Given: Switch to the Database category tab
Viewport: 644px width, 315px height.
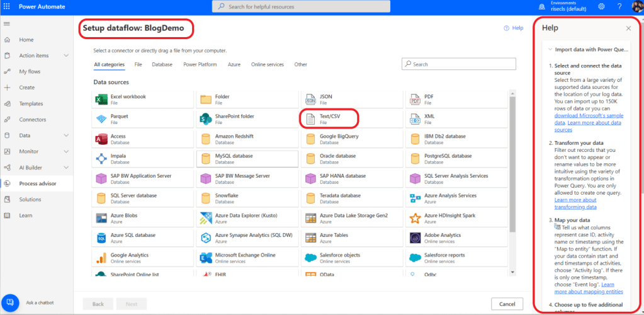Looking at the screenshot, I should click(x=162, y=64).
